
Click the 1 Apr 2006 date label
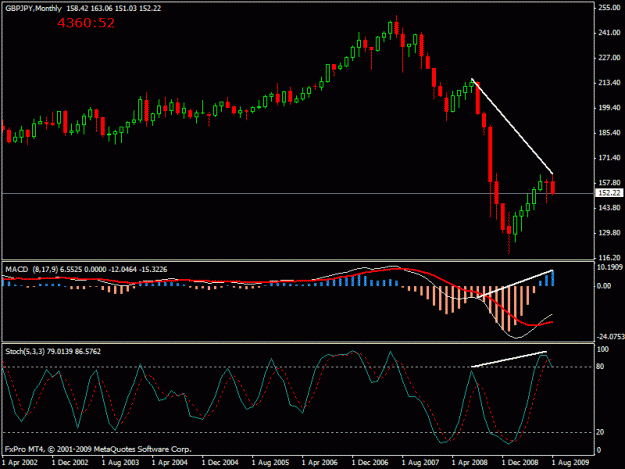[320, 463]
